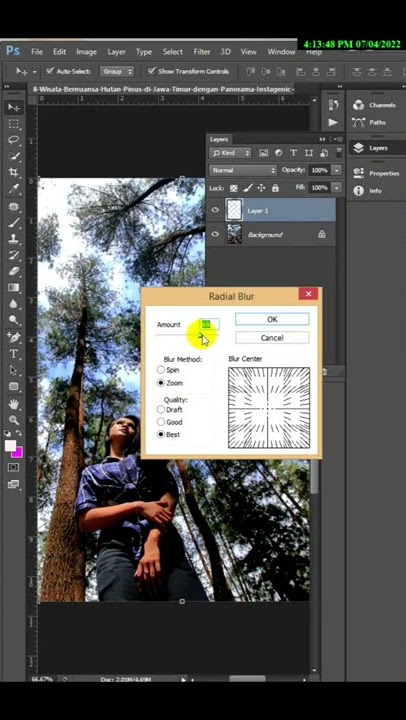Select the Eraser tool
Viewport: 406px width, 720px height.
click(x=13, y=271)
